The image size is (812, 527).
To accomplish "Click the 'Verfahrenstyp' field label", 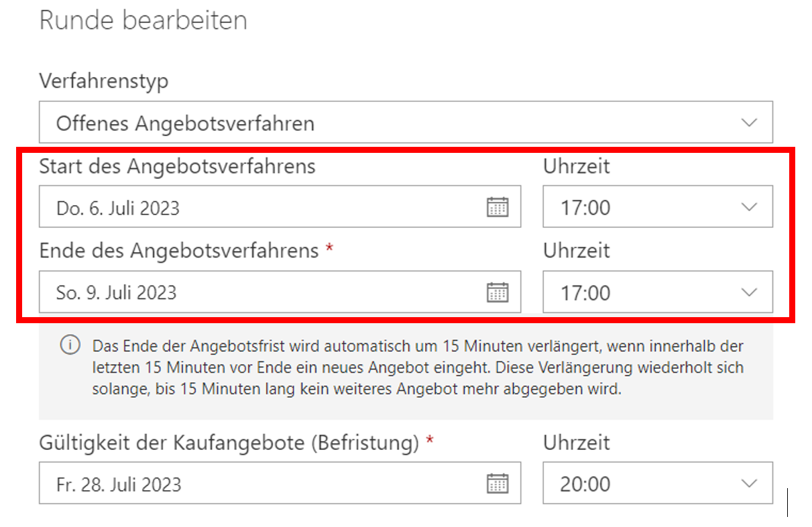I will 104,81.
